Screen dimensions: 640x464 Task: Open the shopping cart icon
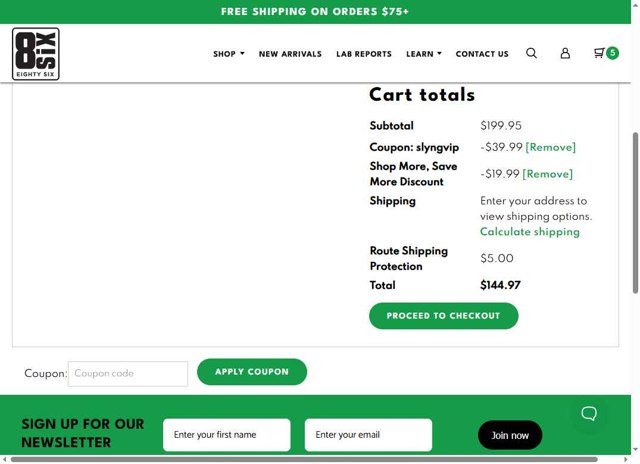pos(599,53)
